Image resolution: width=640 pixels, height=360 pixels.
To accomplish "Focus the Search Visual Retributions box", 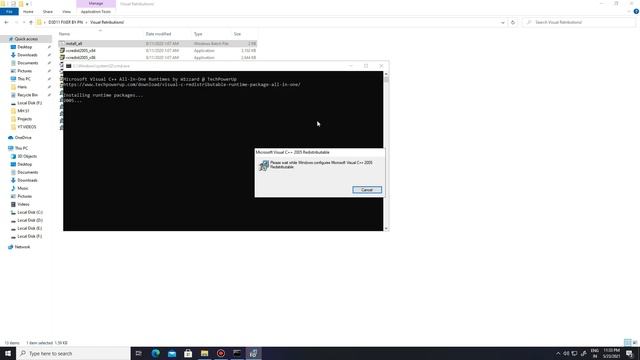I will coord(579,22).
